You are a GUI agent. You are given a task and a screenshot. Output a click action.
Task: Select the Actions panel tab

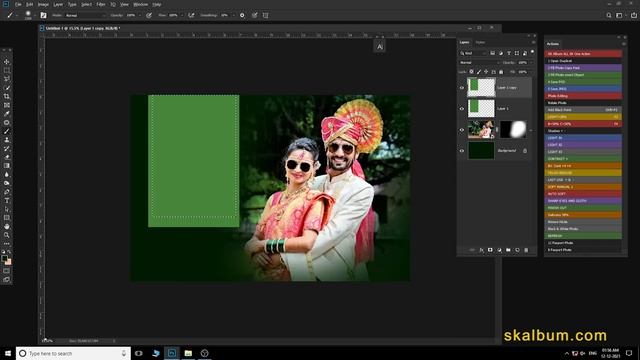pos(553,44)
